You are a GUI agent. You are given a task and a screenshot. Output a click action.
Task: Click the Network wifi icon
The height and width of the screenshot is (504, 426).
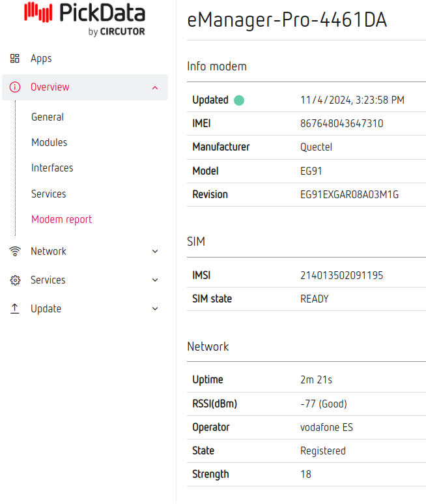15,252
